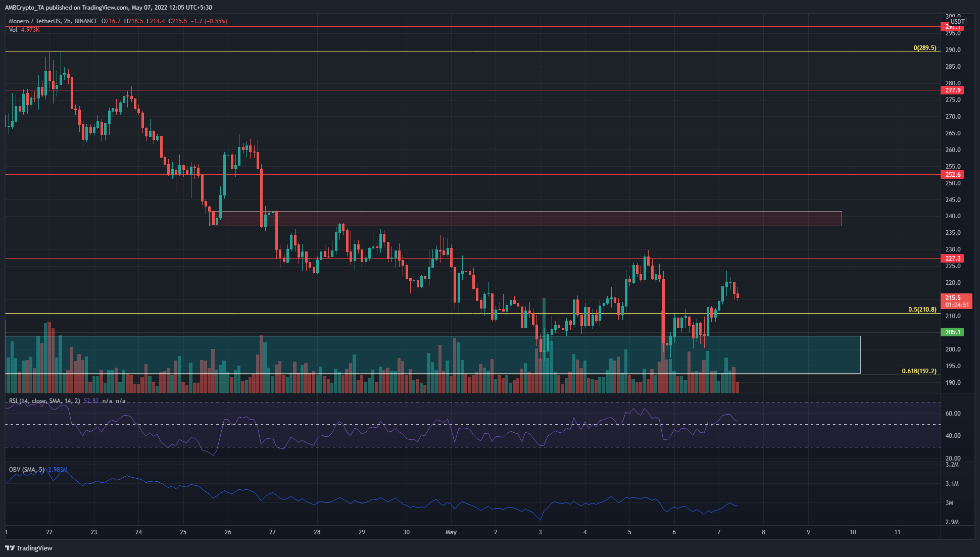The height and width of the screenshot is (557, 980).
Task: Click the -1.2 (-0.55%) change value
Action: (209, 21)
